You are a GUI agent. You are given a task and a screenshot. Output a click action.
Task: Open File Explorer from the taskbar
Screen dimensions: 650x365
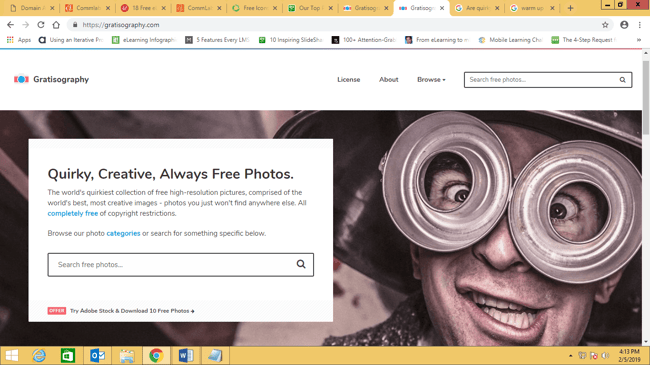point(127,356)
